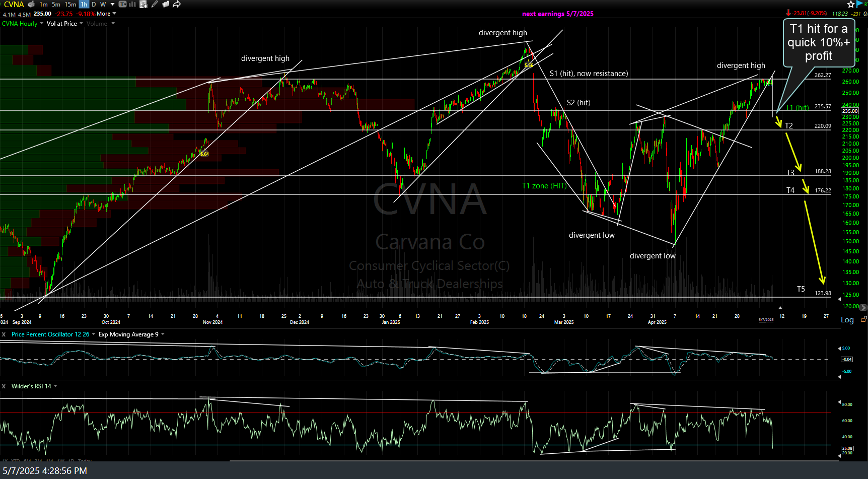Switch to the 1m timeframe
The height and width of the screenshot is (479, 868).
pos(44,5)
